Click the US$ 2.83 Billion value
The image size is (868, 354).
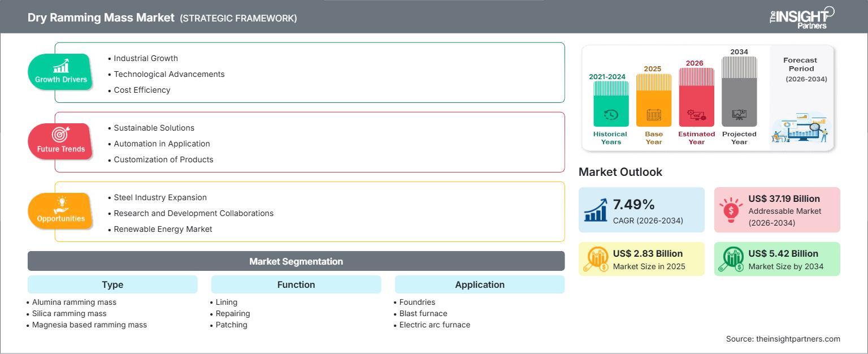pos(648,253)
